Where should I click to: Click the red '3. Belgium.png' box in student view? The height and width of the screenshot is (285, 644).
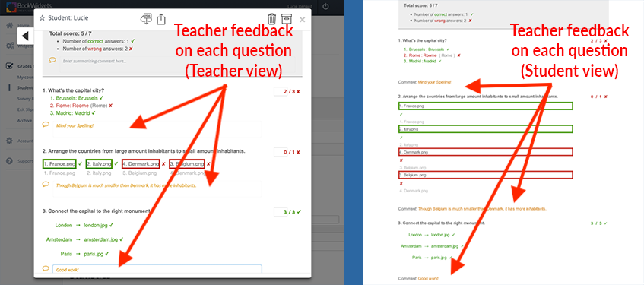click(x=485, y=175)
